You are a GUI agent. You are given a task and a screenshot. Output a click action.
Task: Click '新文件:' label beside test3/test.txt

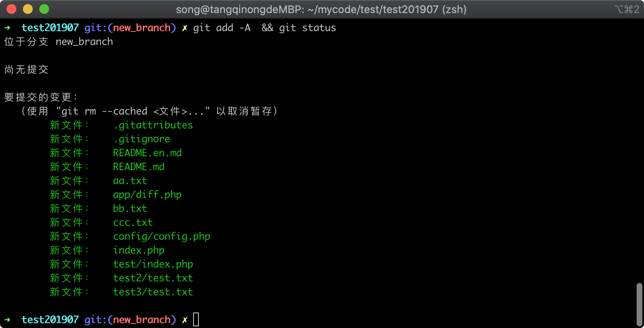click(x=69, y=292)
